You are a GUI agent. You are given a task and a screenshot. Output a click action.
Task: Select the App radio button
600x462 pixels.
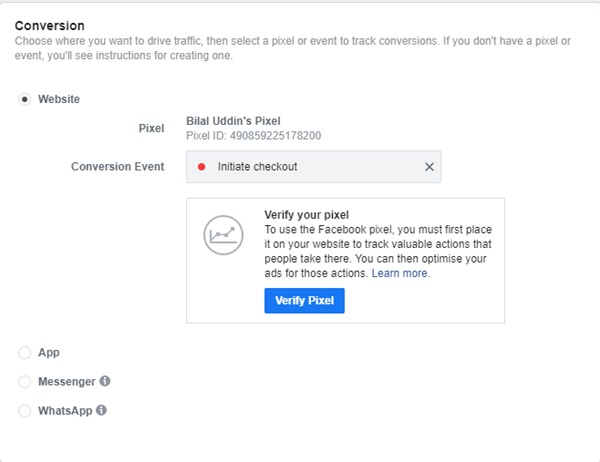pos(24,353)
